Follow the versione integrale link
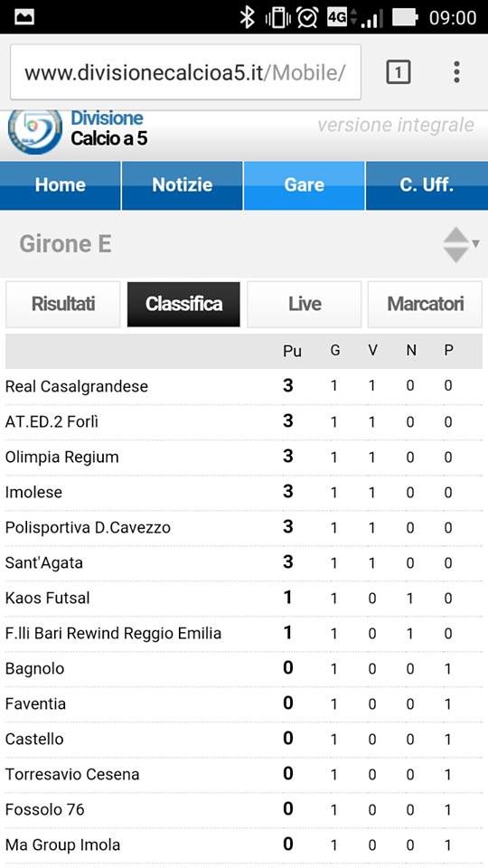This screenshot has width=488, height=868. (x=396, y=125)
